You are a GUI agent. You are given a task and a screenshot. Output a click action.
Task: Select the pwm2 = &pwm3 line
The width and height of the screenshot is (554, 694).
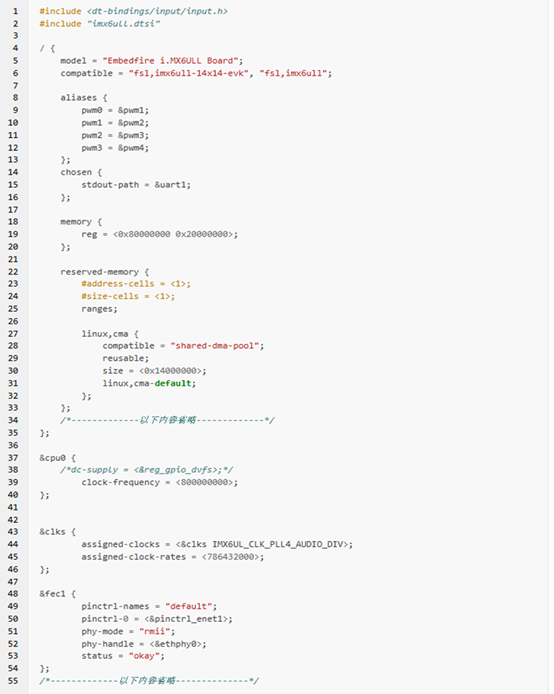(115, 135)
